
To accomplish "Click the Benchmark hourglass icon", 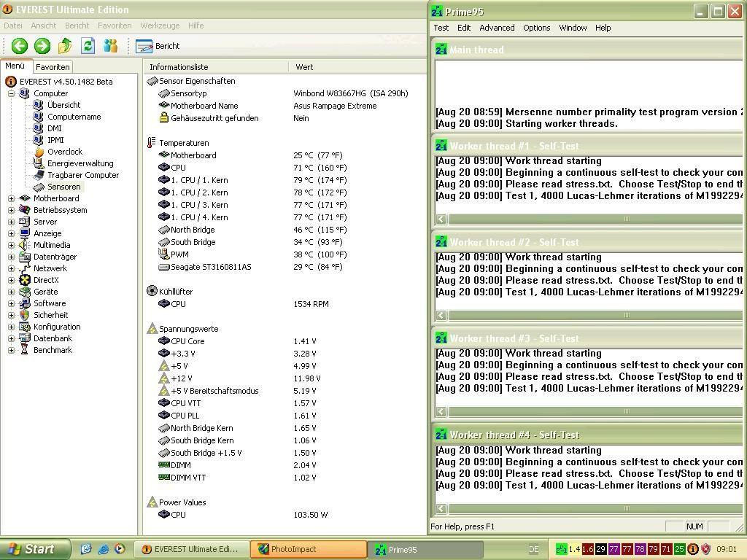I will coord(25,350).
